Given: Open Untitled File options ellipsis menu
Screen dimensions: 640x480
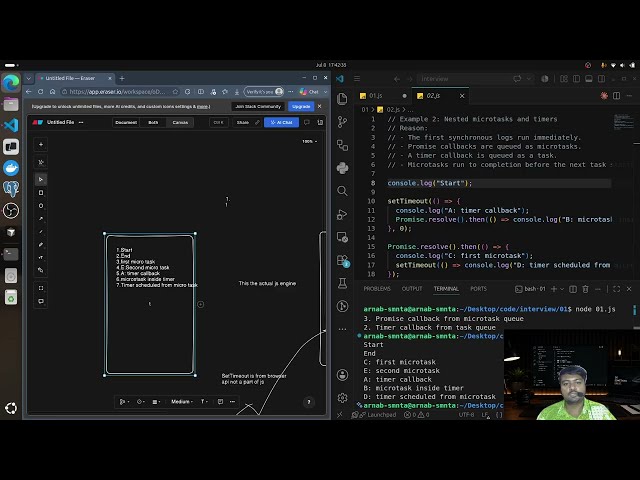Looking at the screenshot, I should pyautogui.click(x=81, y=122).
